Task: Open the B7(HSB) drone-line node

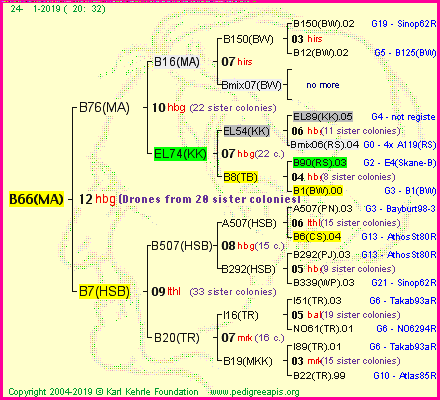Action: point(104,291)
